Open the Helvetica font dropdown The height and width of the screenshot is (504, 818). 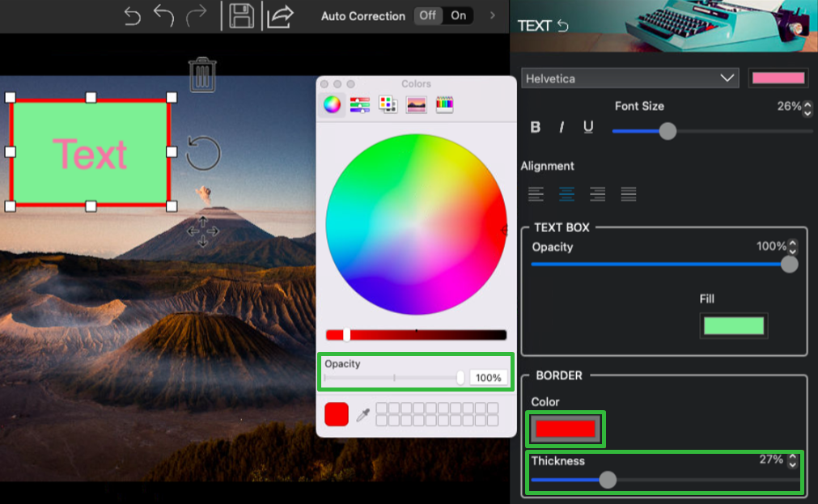(630, 78)
